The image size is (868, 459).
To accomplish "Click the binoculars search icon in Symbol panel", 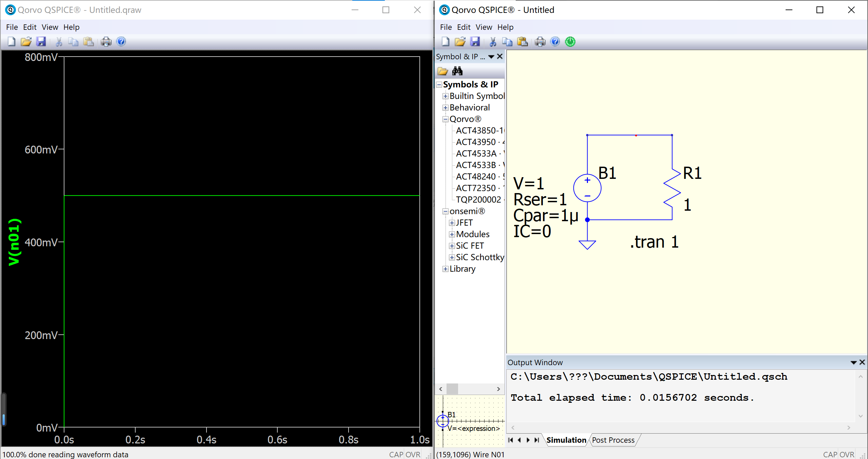I will click(457, 71).
